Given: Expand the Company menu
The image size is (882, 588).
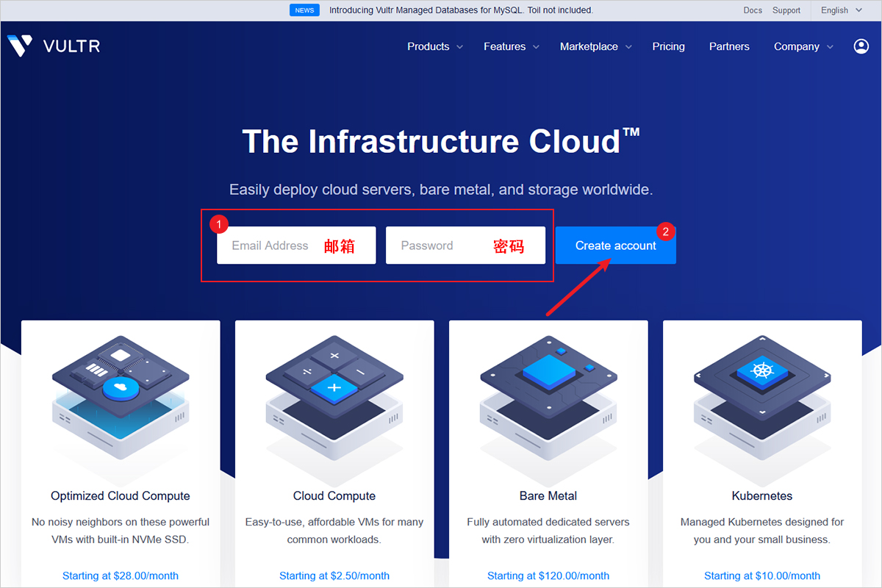Looking at the screenshot, I should pyautogui.click(x=803, y=46).
